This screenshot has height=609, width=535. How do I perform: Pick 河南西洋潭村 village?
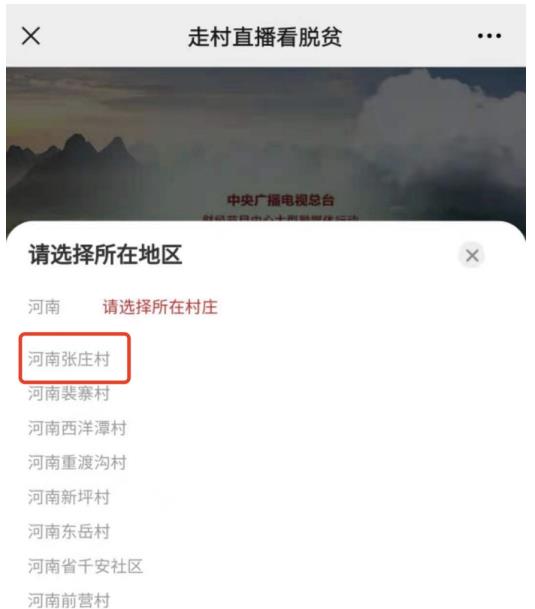pos(77,428)
